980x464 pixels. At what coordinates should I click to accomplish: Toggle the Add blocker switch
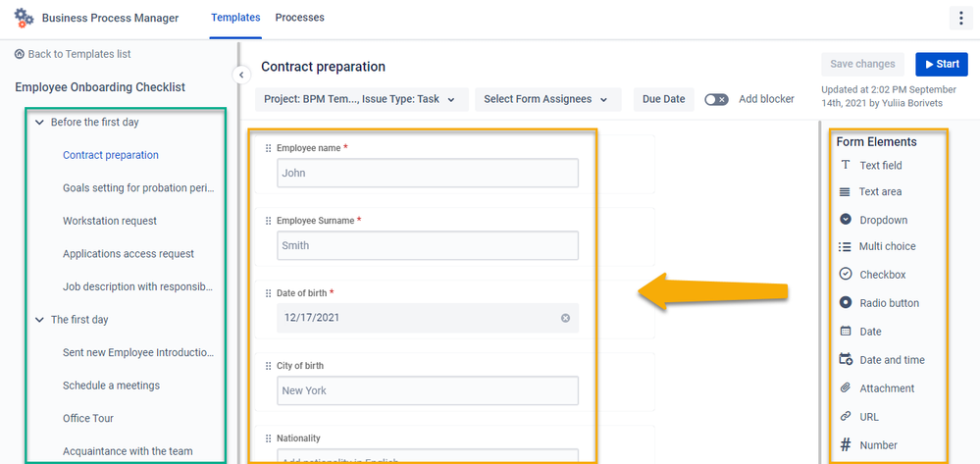pos(716,99)
